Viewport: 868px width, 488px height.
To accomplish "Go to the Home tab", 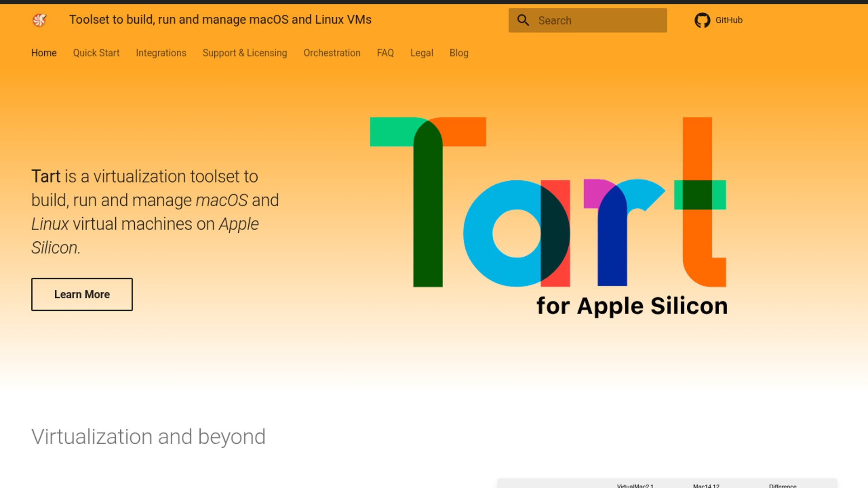I will 44,53.
